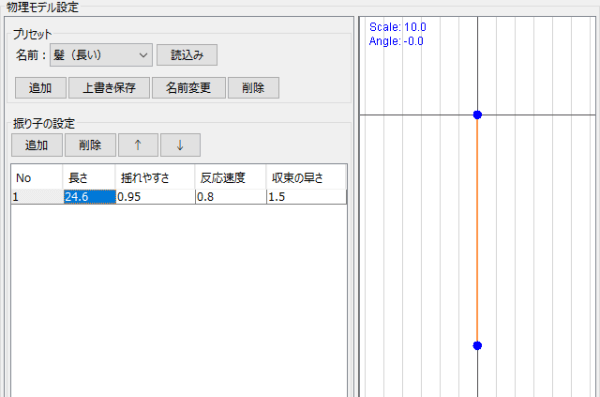This screenshot has width=600, height=397.
Task: Click the 上書き保存 button
Action: [x=109, y=88]
